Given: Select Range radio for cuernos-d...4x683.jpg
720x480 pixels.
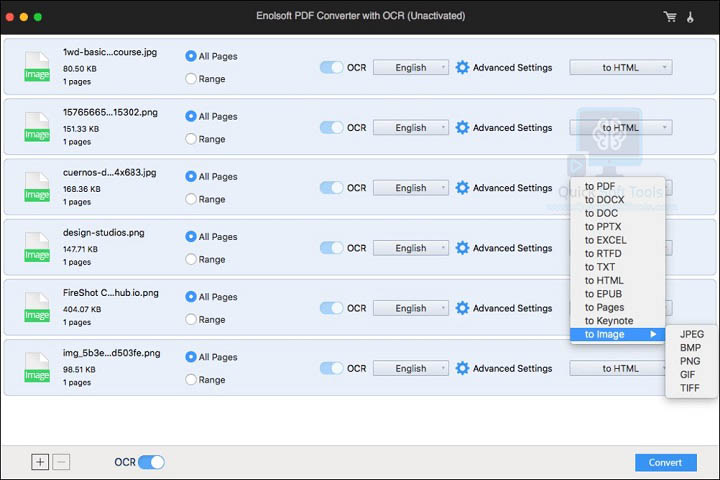Looking at the screenshot, I should coord(191,199).
